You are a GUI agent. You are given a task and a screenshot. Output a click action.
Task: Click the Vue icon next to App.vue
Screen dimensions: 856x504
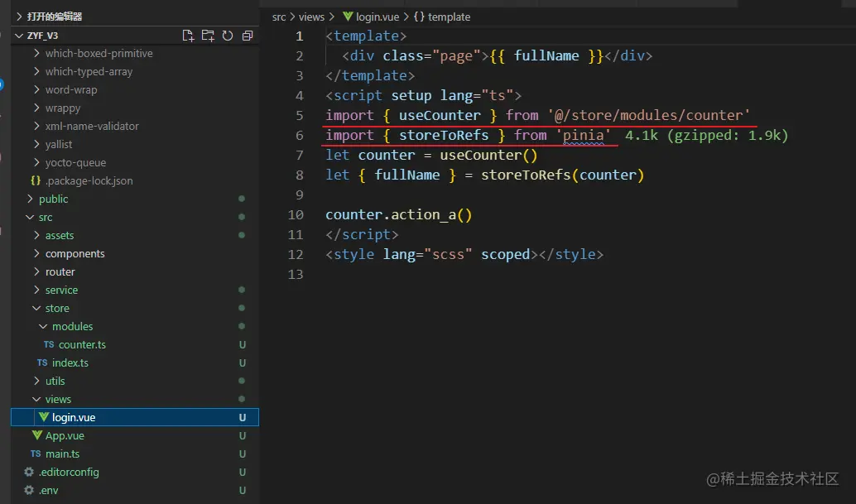[x=37, y=435]
